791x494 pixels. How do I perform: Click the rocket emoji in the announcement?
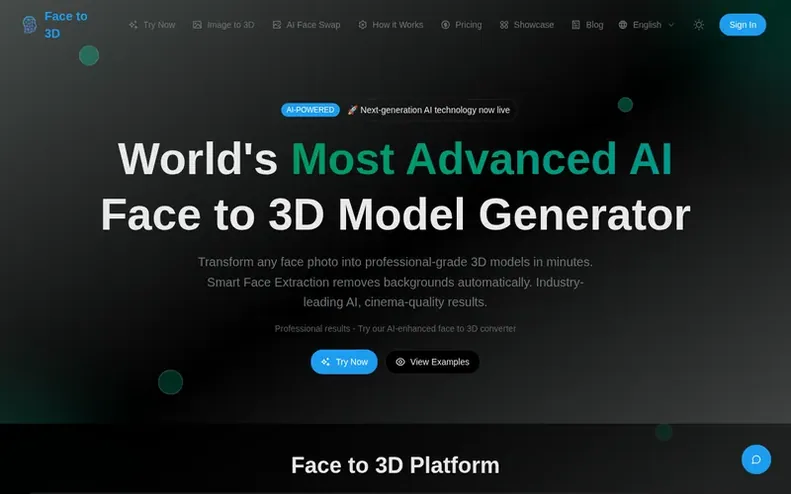pyautogui.click(x=353, y=110)
